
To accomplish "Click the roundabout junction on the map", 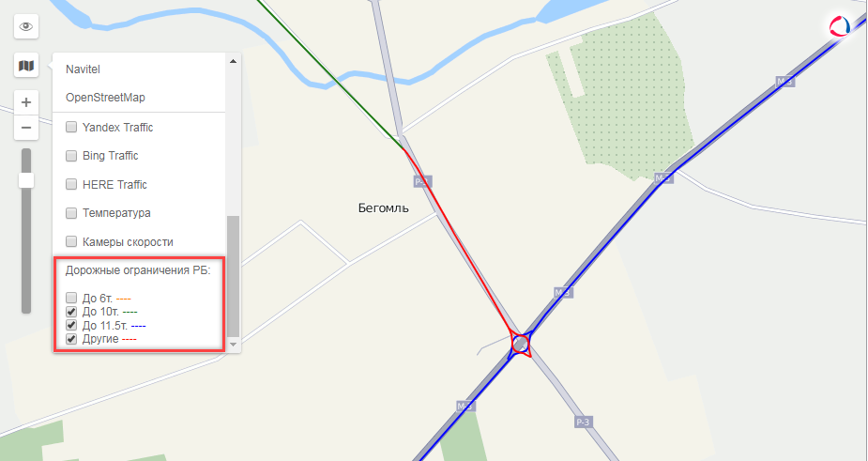I will pos(521,344).
